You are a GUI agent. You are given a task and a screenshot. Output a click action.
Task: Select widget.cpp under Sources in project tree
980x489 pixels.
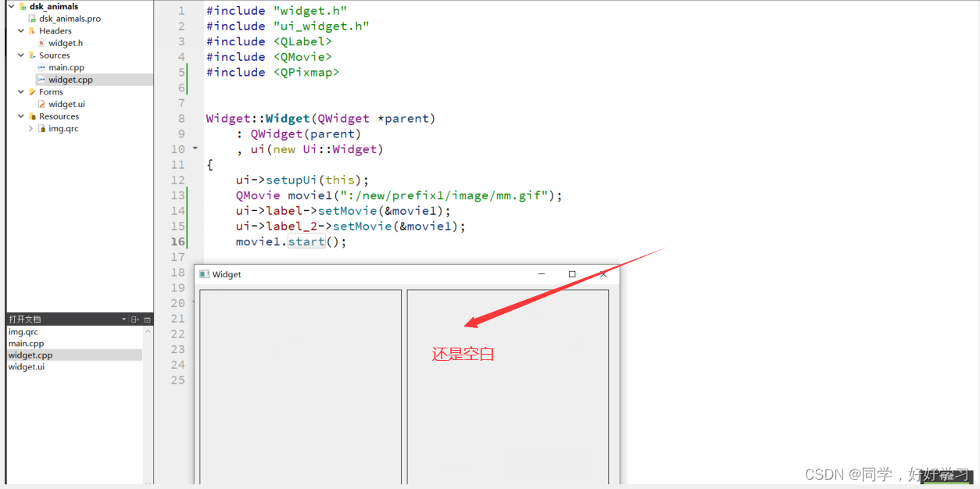[70, 80]
